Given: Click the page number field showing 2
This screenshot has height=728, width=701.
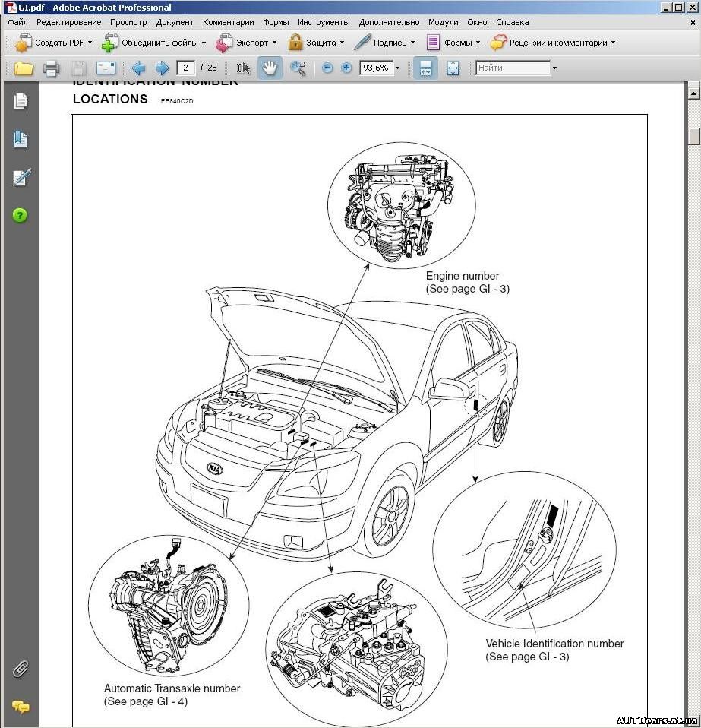Looking at the screenshot, I should point(185,68).
